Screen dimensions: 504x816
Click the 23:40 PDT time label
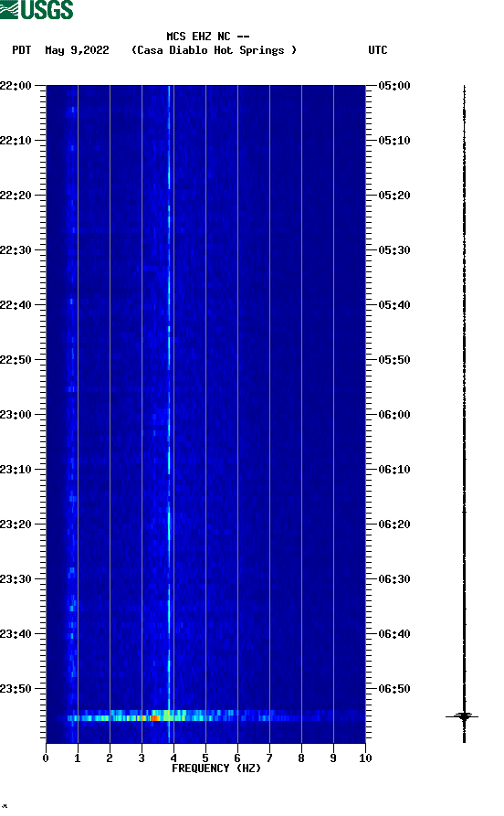point(16,634)
